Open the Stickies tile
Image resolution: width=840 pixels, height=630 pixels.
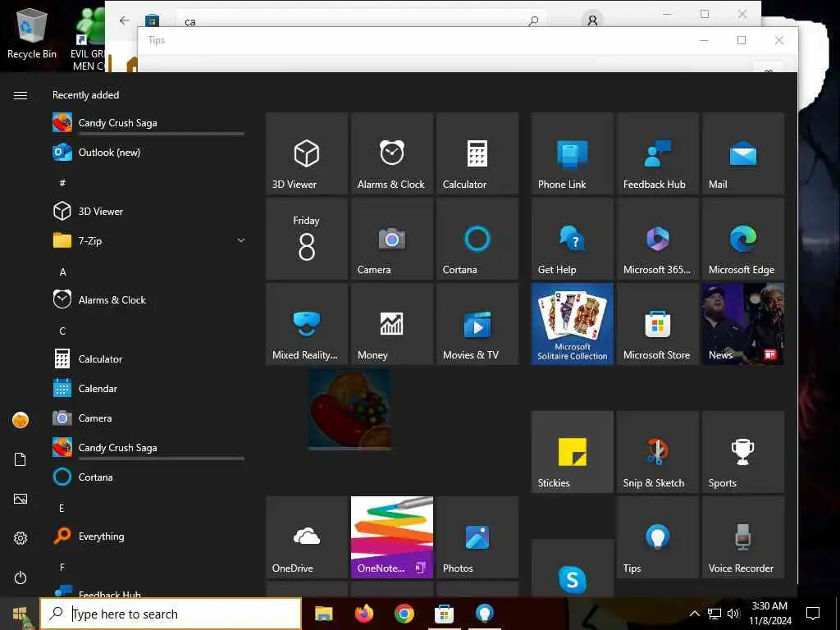[572, 452]
